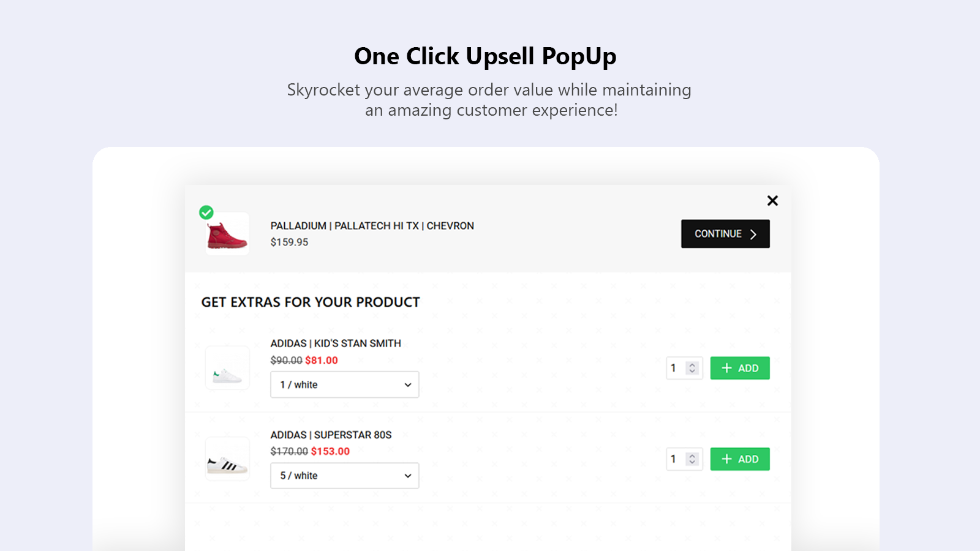Click the dropdown chevron on the Superstar variant
Screen dimensions: 980x551
407,475
